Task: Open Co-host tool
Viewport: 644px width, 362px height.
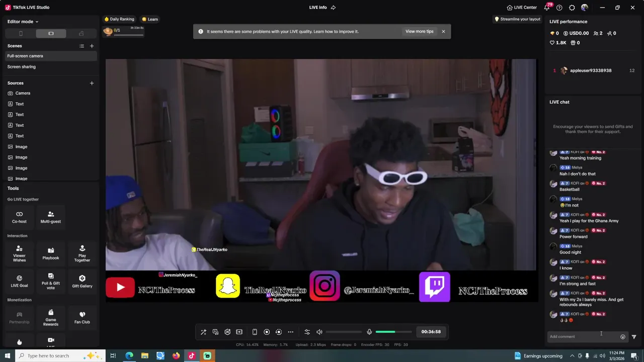Action: tap(19, 217)
